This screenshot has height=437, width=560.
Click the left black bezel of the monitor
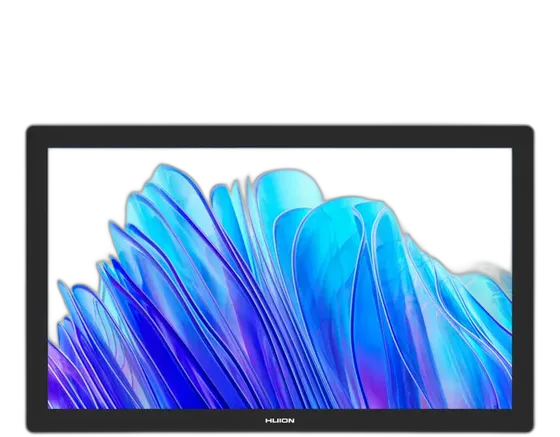point(37,278)
